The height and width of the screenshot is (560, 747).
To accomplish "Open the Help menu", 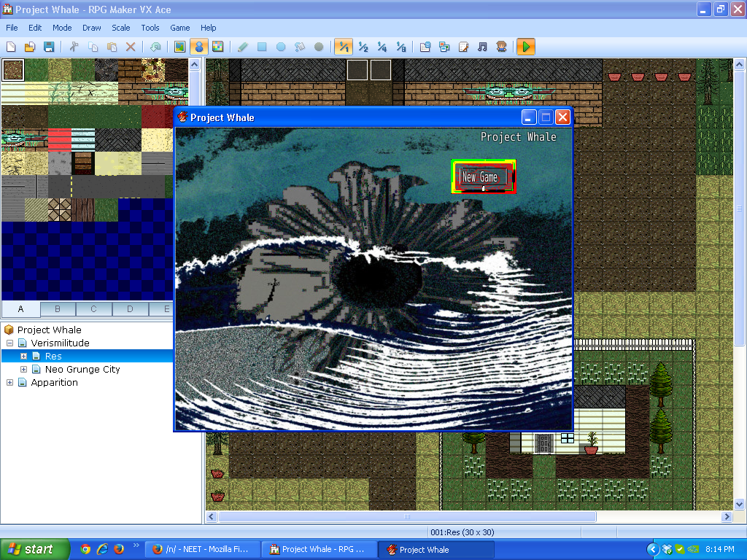I will 208,28.
